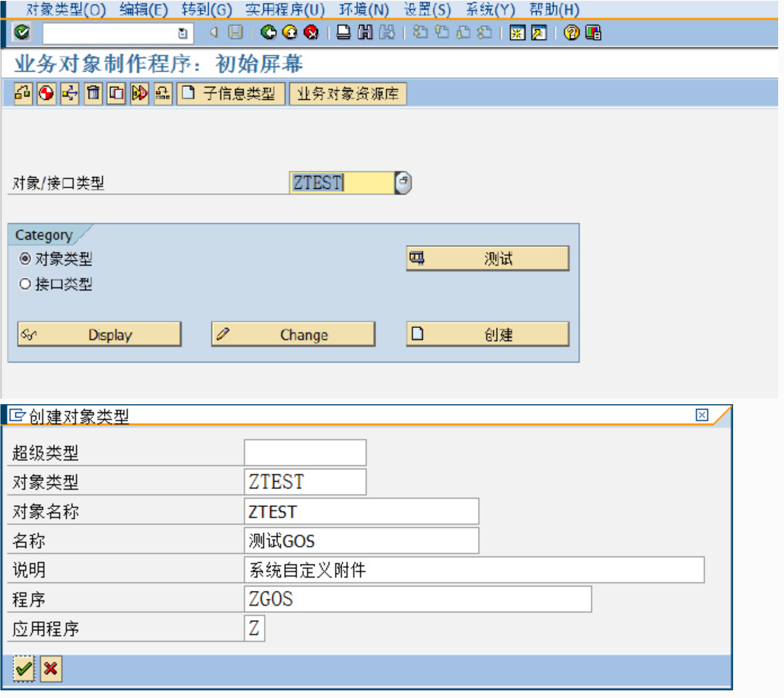Click the Display button
The width and height of the screenshot is (784, 698).
99,334
